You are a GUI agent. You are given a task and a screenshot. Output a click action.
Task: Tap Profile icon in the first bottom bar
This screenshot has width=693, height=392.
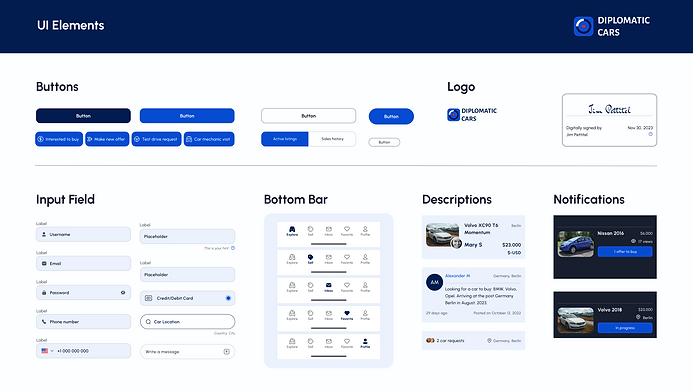[365, 229]
